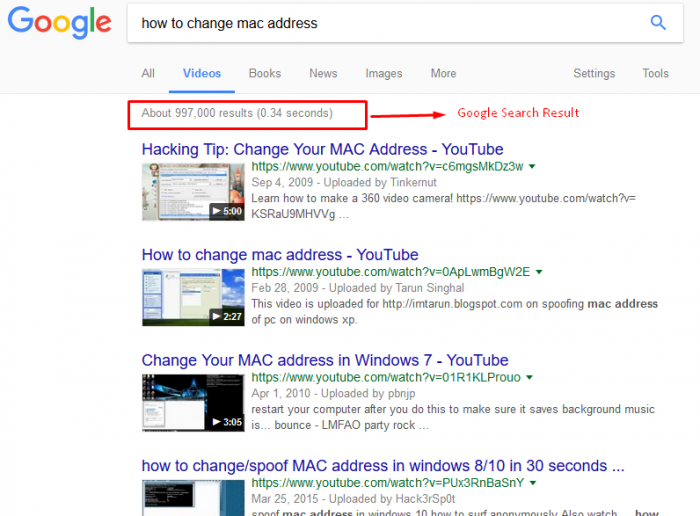Select the Videos tab
Screen dimensions: 700x516
pyautogui.click(x=202, y=73)
